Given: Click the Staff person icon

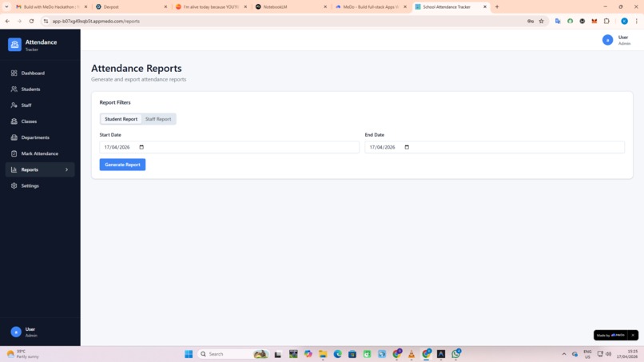Looking at the screenshot, I should [14, 105].
